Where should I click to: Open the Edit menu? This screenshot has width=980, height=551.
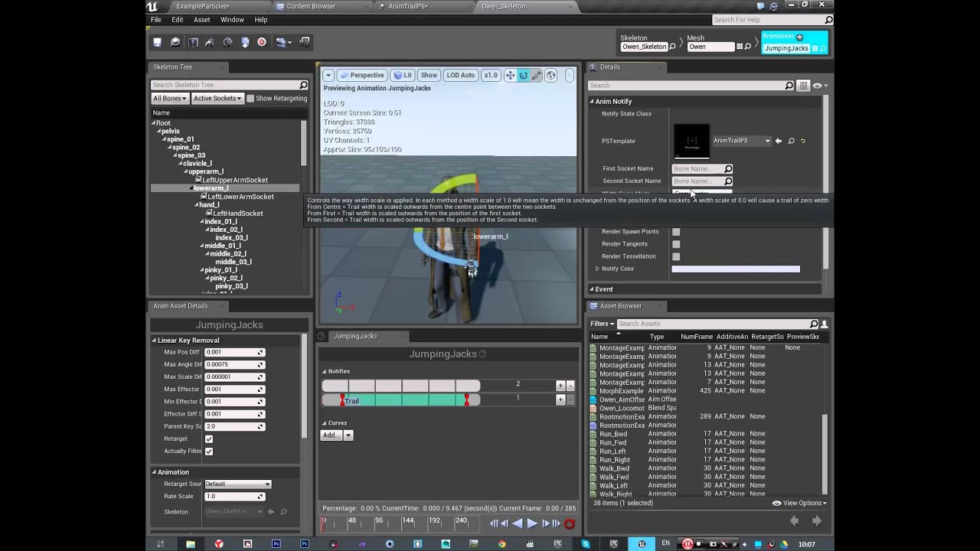coord(177,20)
